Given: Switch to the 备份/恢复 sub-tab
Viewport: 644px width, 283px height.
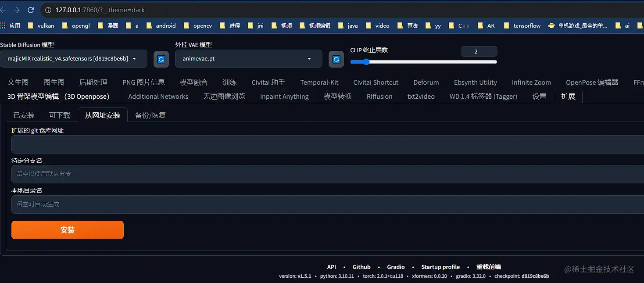Looking at the screenshot, I should click(x=150, y=115).
